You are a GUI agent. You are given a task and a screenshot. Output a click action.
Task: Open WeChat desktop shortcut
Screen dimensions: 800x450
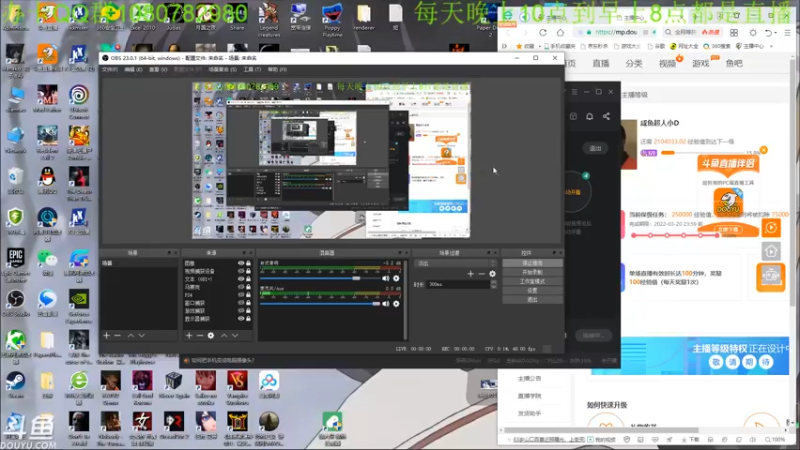(x=47, y=262)
